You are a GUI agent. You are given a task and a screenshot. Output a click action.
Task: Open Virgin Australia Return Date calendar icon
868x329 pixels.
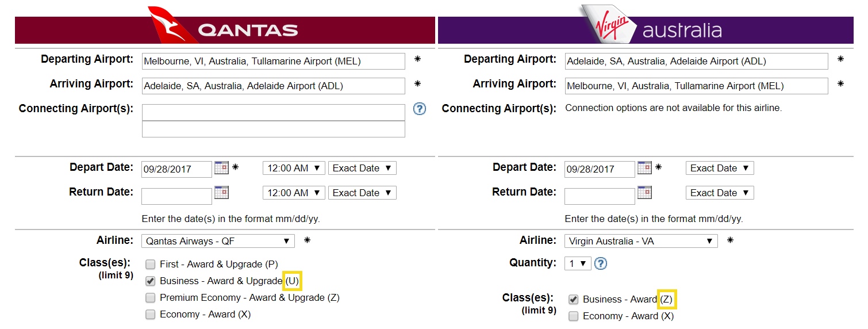point(644,192)
